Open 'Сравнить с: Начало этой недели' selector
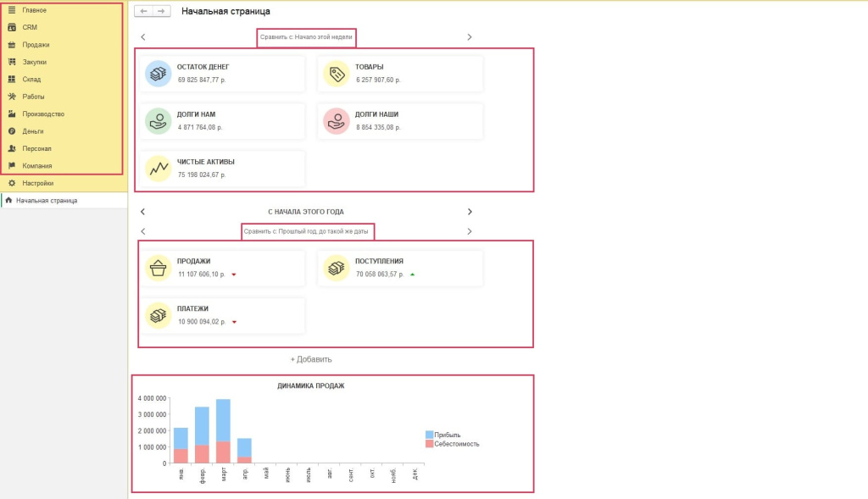This screenshot has width=868, height=499. [306, 37]
